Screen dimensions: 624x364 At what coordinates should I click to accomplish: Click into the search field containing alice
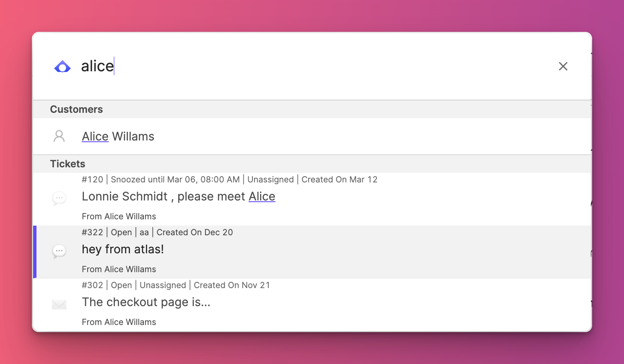click(310, 66)
